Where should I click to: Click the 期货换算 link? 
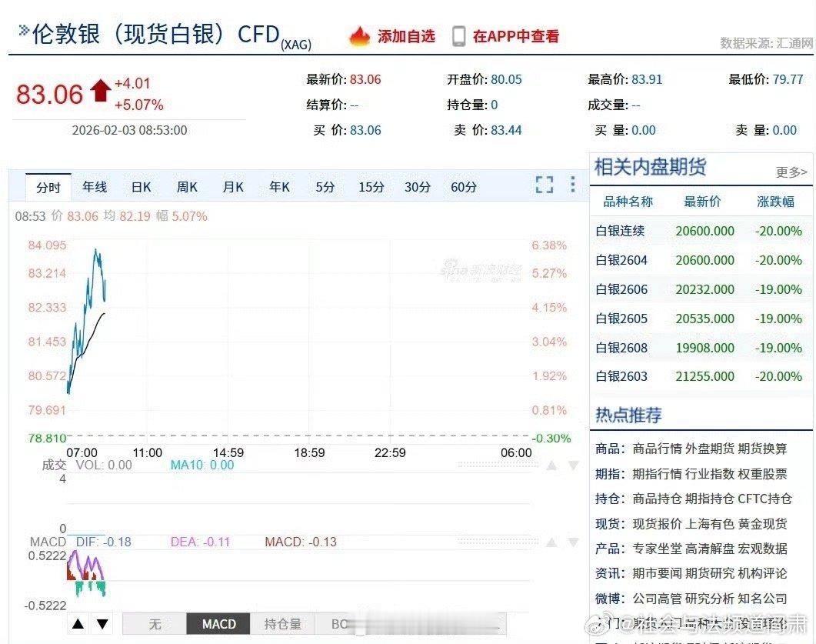762,449
